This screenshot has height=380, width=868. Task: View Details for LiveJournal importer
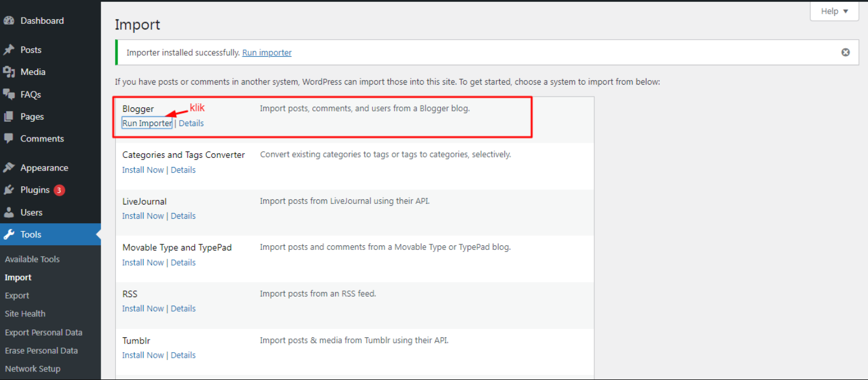183,216
